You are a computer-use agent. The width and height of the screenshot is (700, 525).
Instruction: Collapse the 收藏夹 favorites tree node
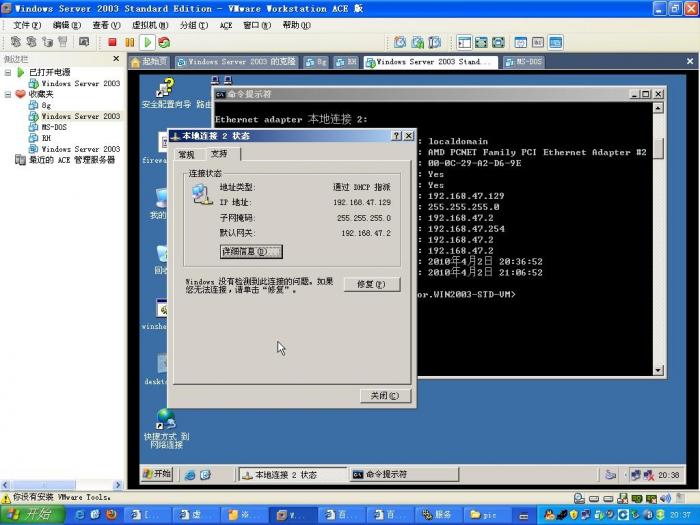(x=8, y=94)
